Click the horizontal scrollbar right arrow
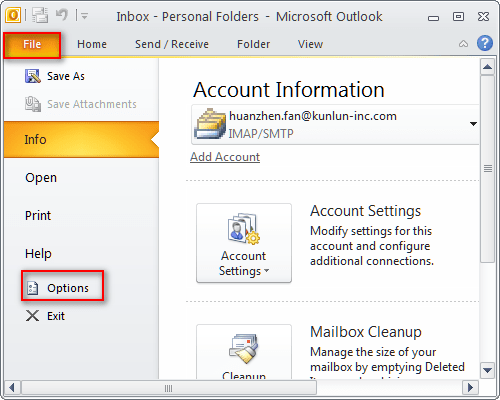 470,388
